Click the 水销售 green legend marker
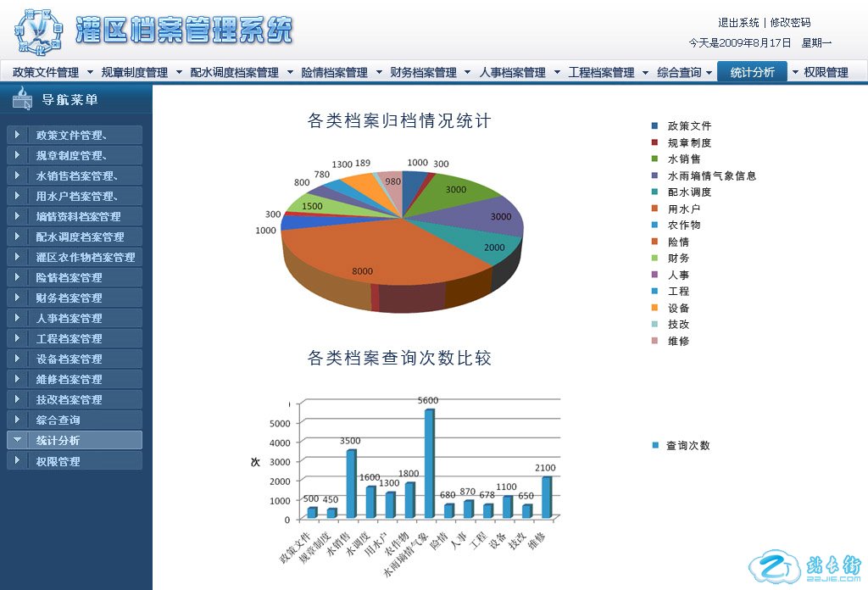The image size is (868, 590). [654, 159]
